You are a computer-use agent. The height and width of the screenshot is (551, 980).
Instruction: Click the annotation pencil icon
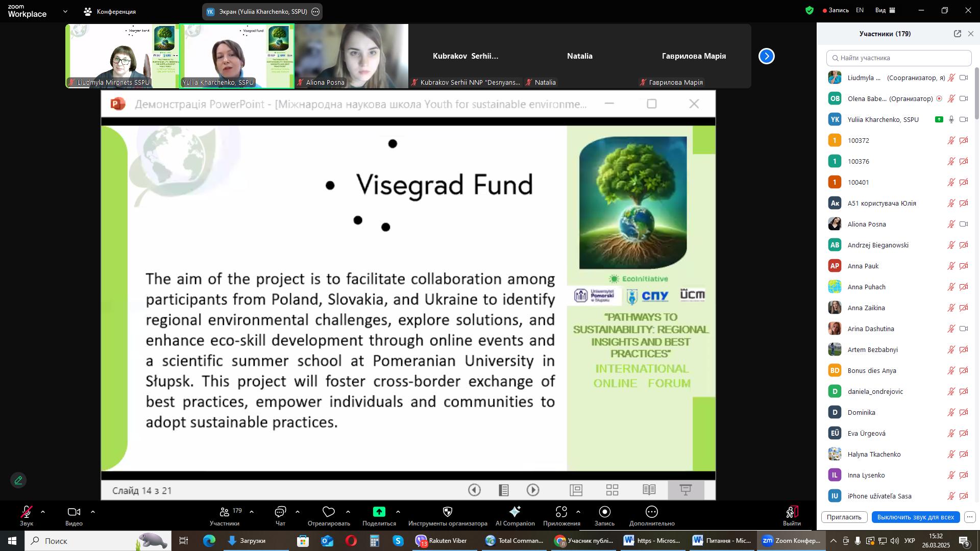click(18, 481)
